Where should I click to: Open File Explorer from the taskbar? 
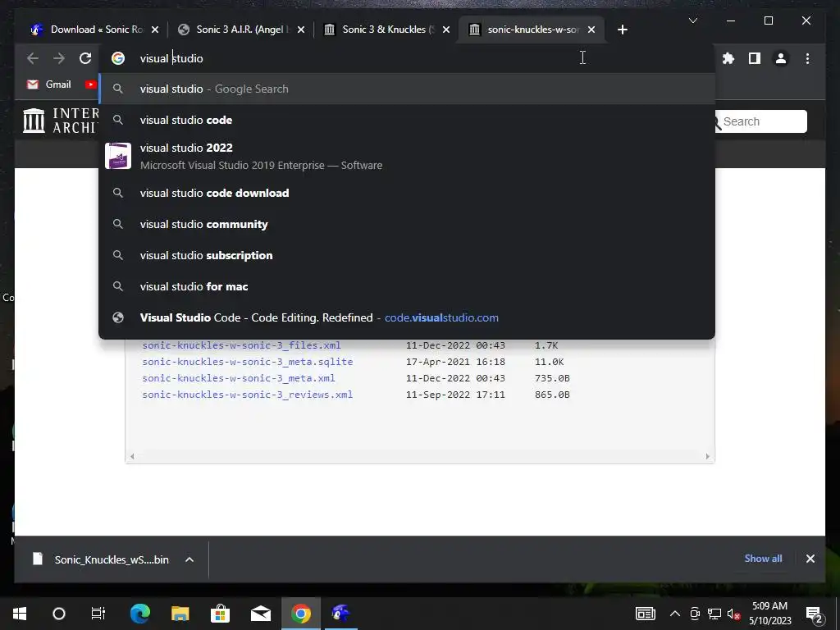coord(180,614)
